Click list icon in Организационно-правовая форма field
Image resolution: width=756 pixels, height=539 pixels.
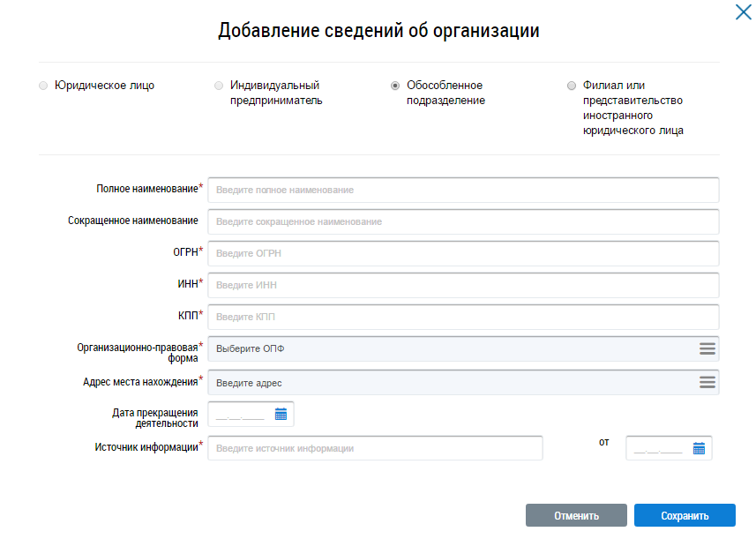pos(707,348)
